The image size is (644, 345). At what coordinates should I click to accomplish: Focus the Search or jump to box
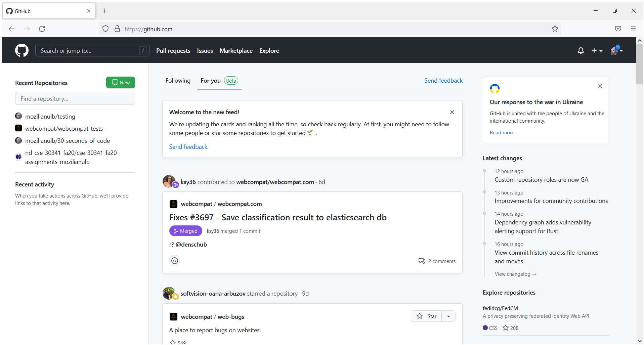pyautogui.click(x=92, y=50)
